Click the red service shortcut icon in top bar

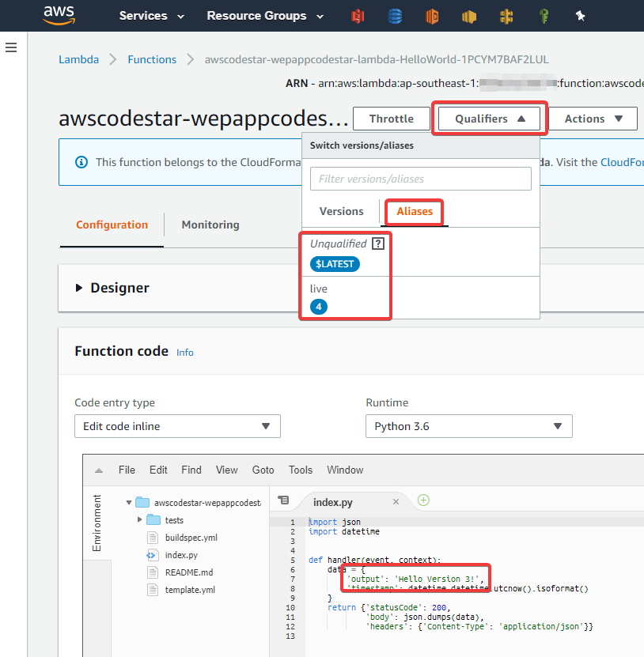point(358,17)
